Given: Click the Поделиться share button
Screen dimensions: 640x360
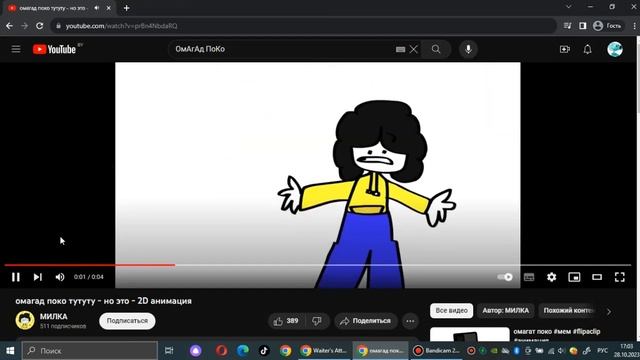Looking at the screenshot, I should click(366, 321).
